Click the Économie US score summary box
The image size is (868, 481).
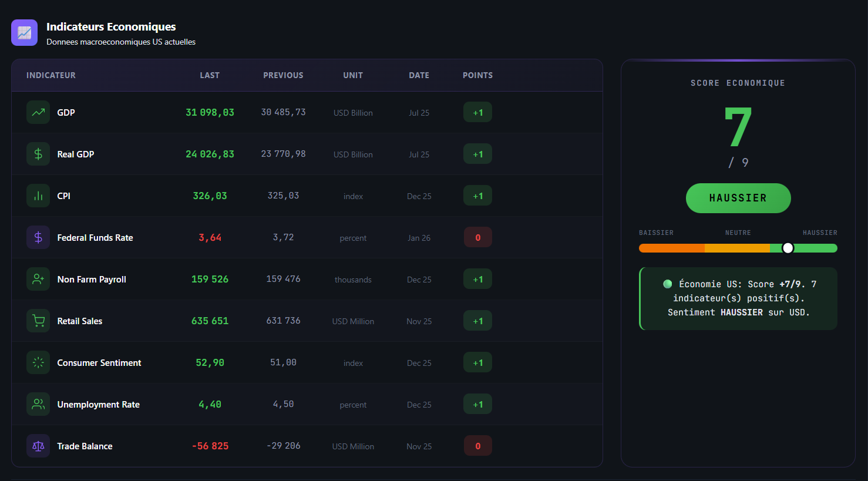click(x=738, y=298)
